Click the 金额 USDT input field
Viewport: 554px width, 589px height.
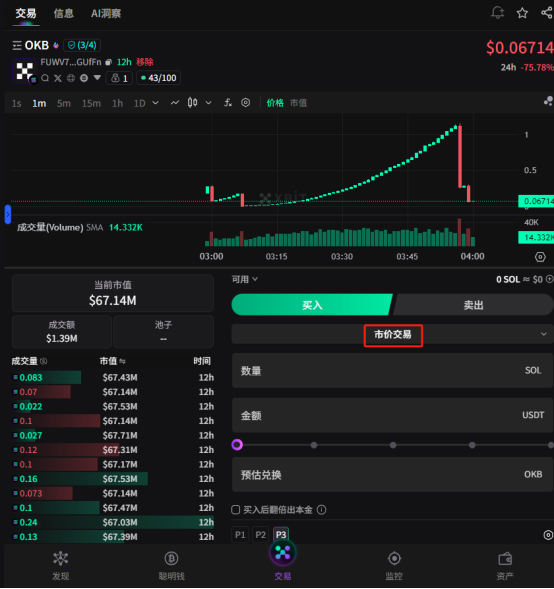[x=392, y=415]
